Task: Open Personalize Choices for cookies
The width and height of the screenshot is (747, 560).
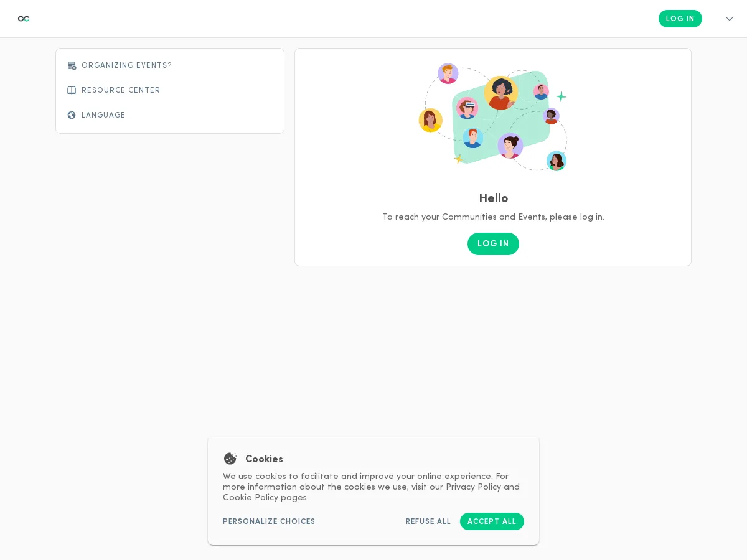Action: tap(269, 521)
